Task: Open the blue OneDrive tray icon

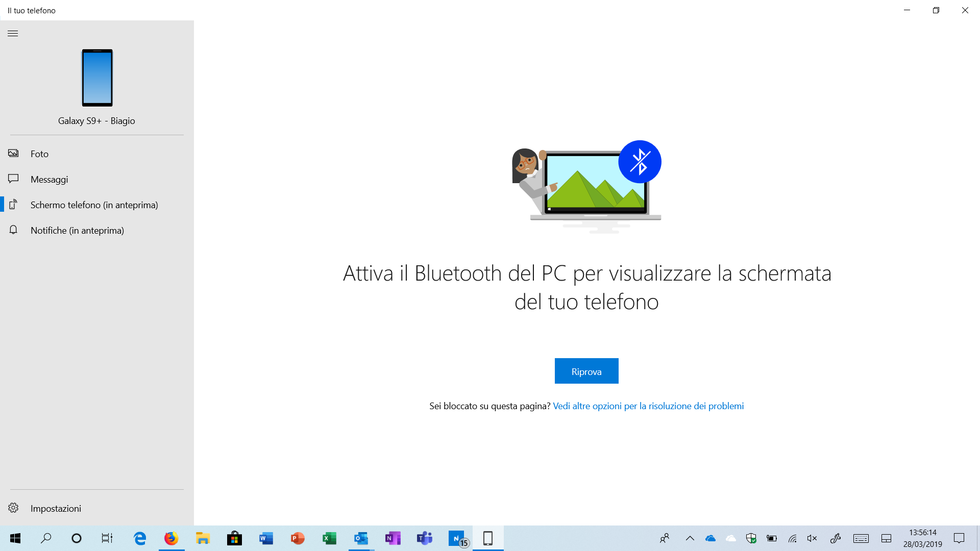Action: 710,538
